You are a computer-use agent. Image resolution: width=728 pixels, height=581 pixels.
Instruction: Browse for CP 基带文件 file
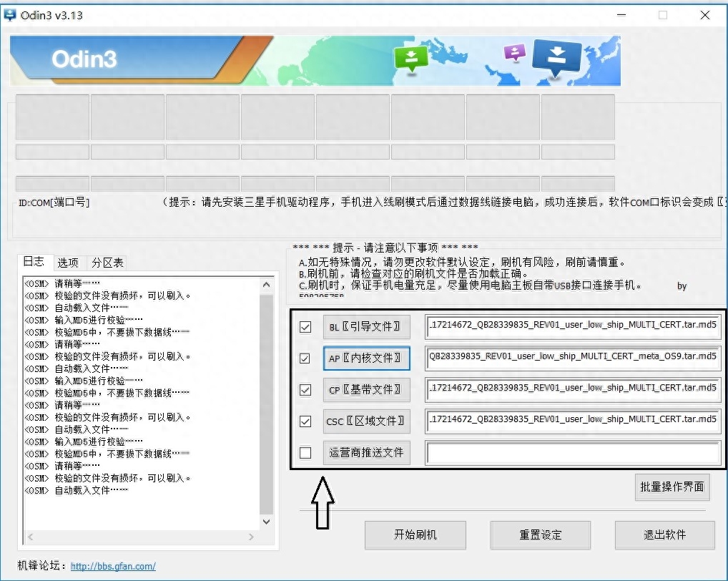pos(366,390)
